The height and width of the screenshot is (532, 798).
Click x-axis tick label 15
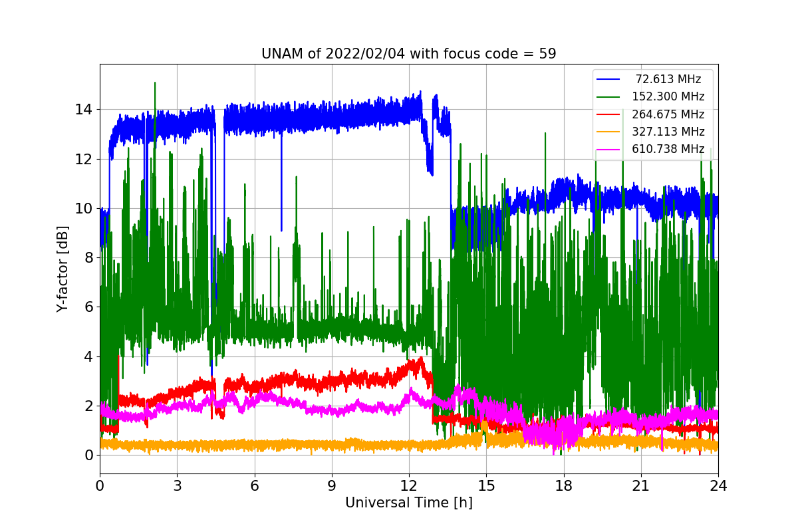click(x=486, y=486)
